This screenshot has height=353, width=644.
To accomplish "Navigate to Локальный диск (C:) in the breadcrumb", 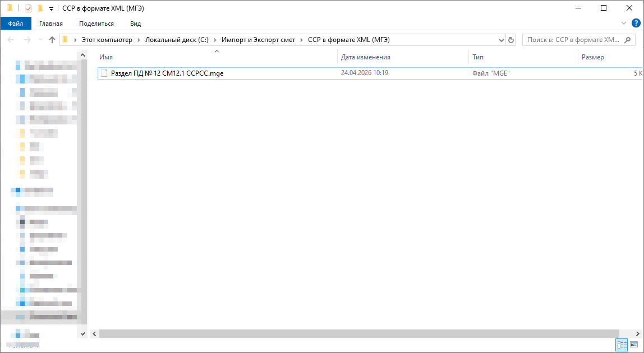I will [x=177, y=40].
